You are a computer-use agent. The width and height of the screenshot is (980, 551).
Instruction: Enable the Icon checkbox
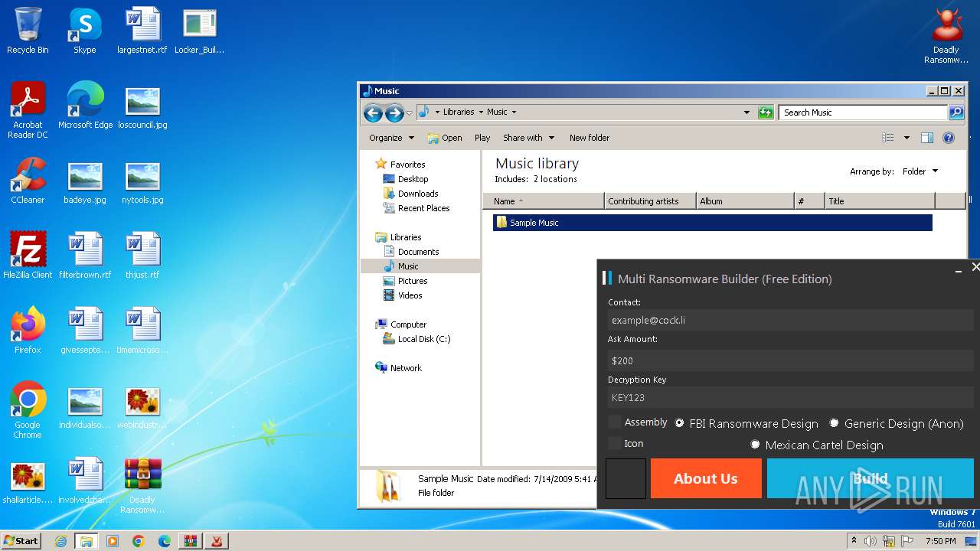[x=615, y=443]
